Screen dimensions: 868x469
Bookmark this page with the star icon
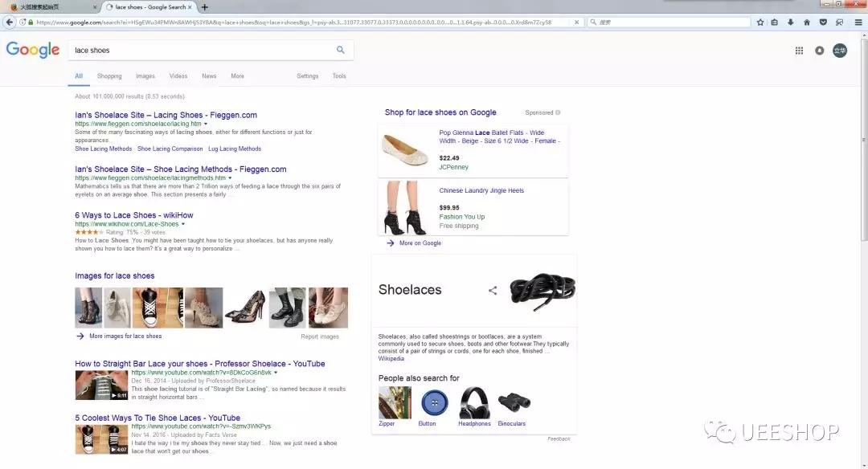pos(760,22)
